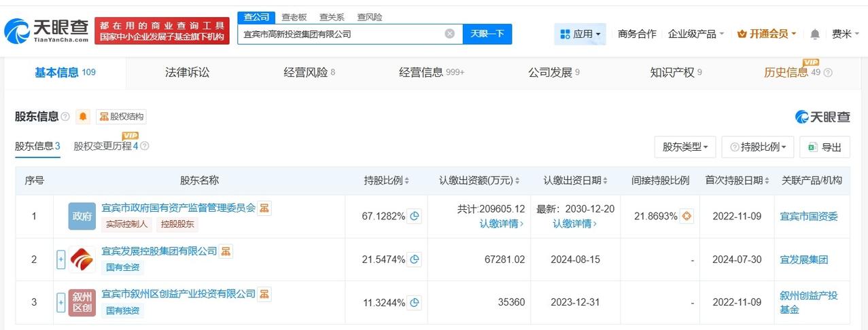The width and height of the screenshot is (868, 330).
Task: Open the 宜宾市国资委 related organization link
Action: coord(809,217)
